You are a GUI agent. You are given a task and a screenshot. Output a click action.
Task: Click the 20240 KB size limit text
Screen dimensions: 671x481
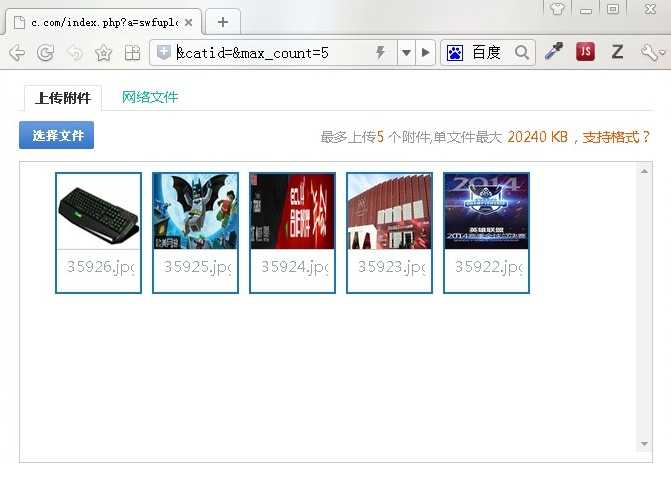coord(537,137)
